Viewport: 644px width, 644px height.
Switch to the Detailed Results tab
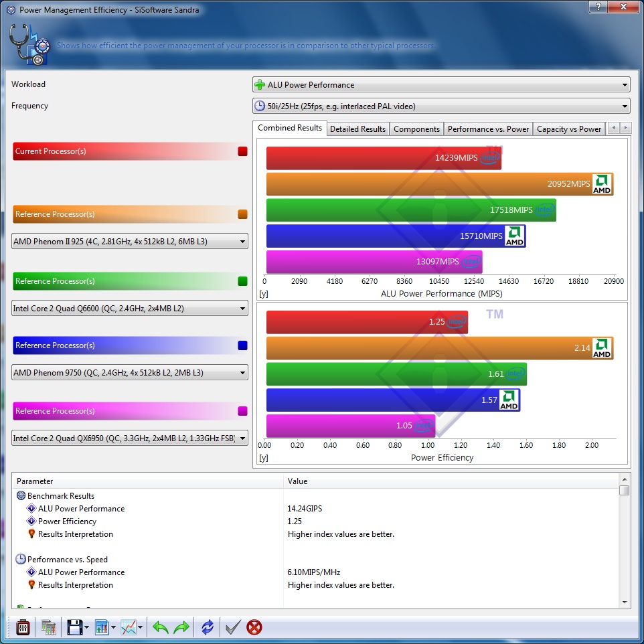coord(357,129)
